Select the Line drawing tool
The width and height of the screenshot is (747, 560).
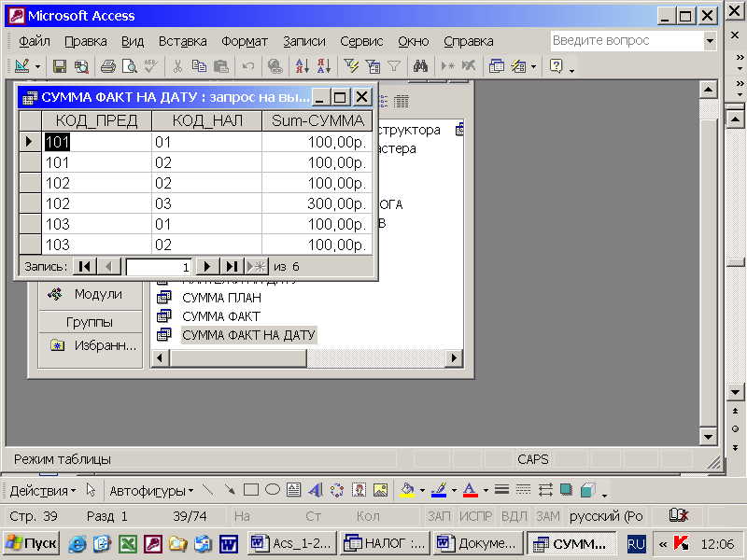[x=208, y=490]
